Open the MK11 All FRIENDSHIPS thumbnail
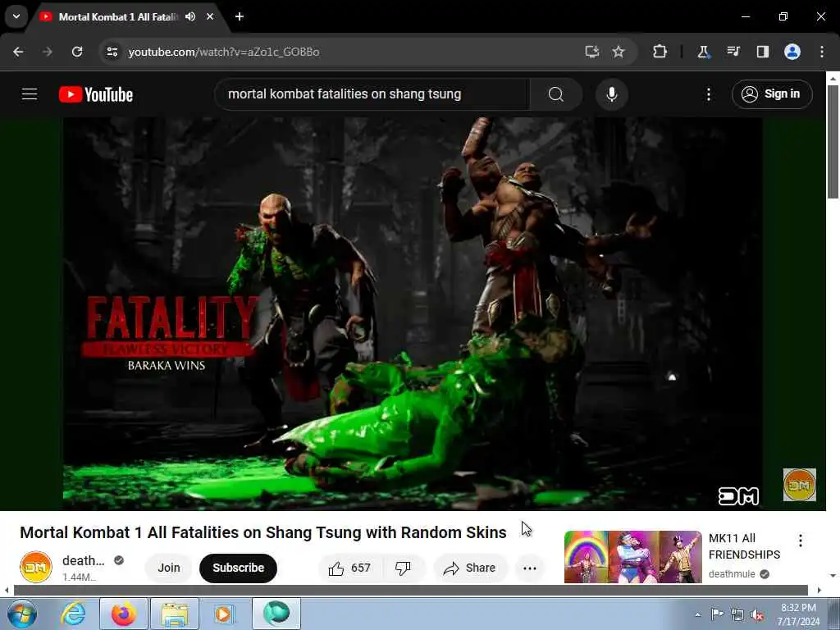The width and height of the screenshot is (840, 630). pos(632,557)
